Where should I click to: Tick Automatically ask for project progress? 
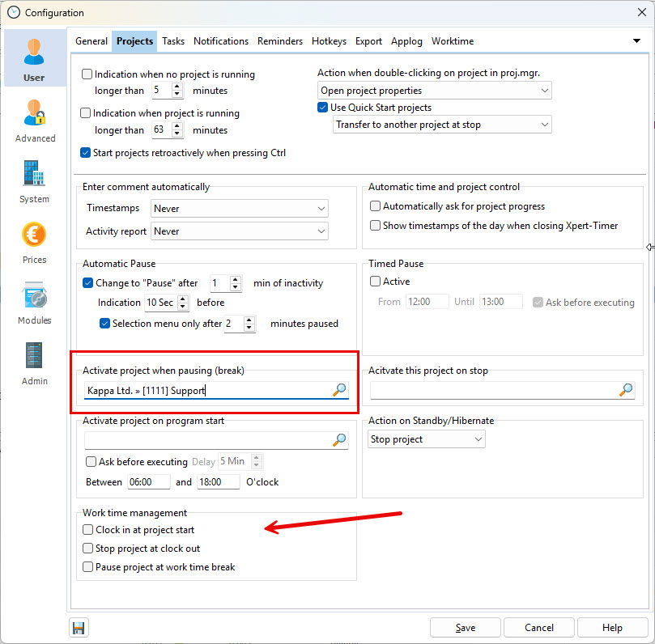coord(375,206)
